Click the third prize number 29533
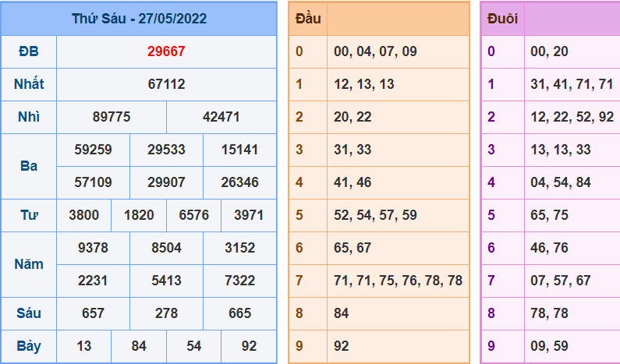 pos(166,150)
